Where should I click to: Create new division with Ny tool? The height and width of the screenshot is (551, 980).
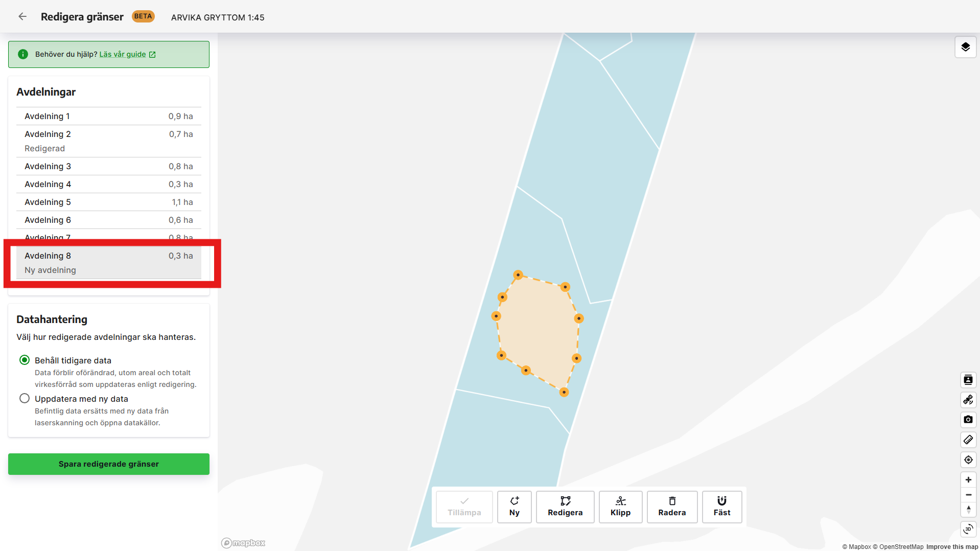515,507
